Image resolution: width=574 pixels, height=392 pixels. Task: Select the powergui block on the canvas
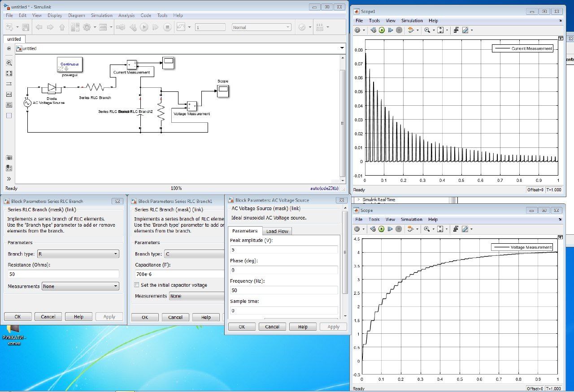70,65
